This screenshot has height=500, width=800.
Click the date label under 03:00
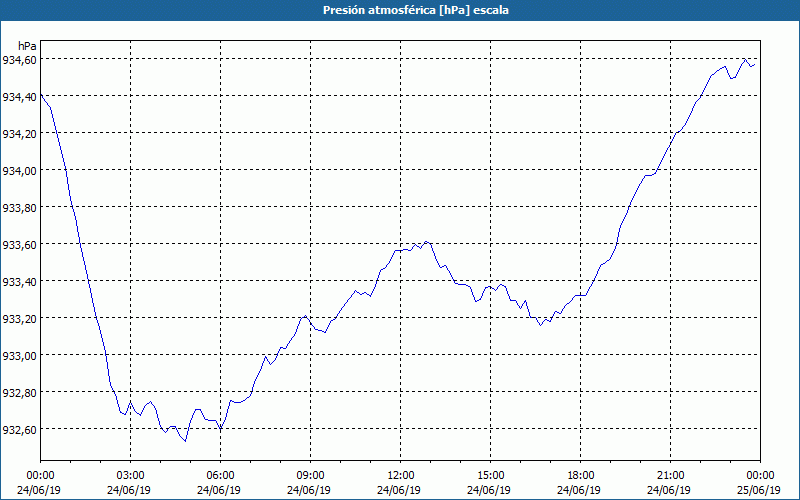coord(129,490)
